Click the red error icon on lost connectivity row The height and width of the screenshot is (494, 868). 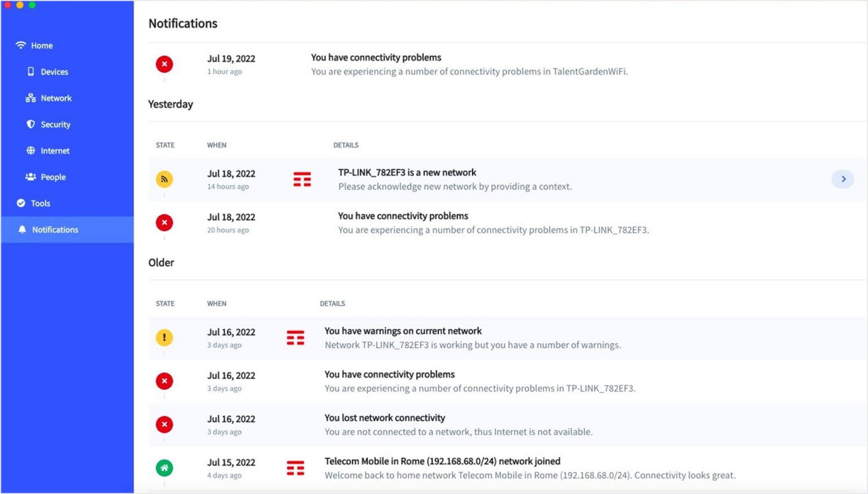pyautogui.click(x=164, y=424)
